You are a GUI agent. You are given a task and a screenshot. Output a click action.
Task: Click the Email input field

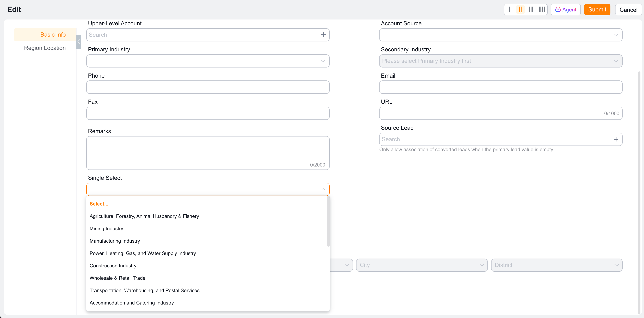[x=501, y=87]
